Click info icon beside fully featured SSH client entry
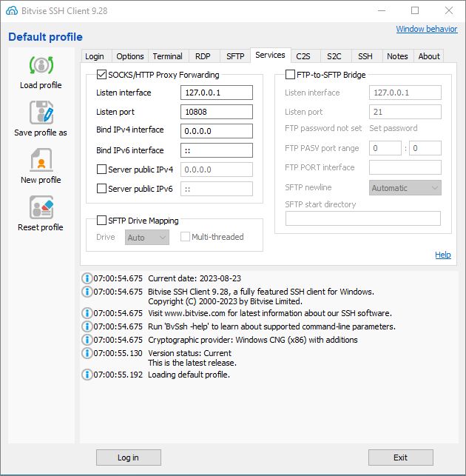This screenshot has width=466, height=476. coord(87,292)
